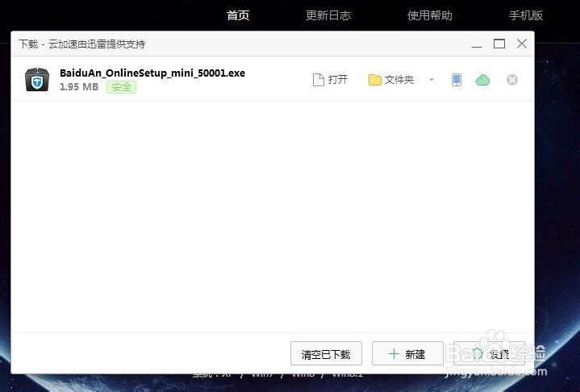Click the 1.95 MB file size

pos(79,87)
